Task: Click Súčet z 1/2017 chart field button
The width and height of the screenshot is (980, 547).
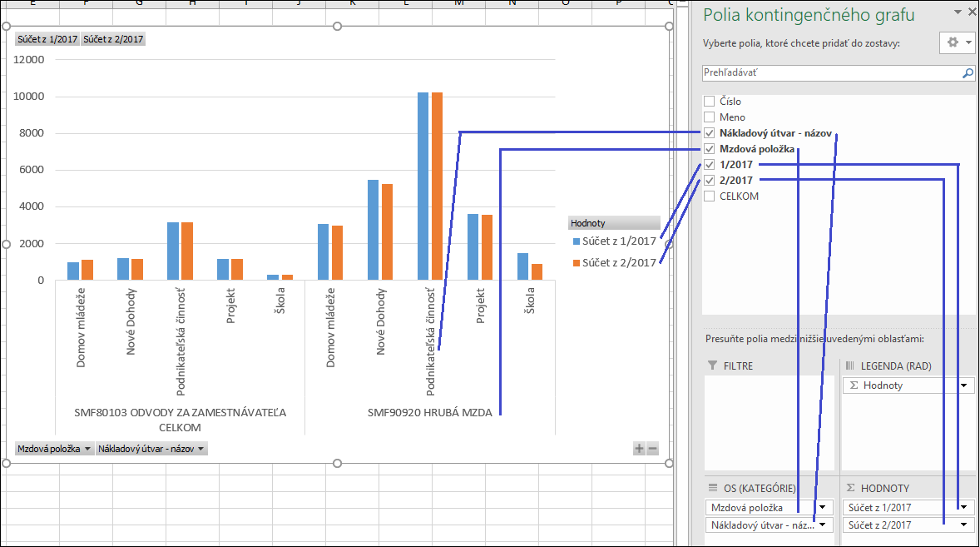Action: click(47, 39)
